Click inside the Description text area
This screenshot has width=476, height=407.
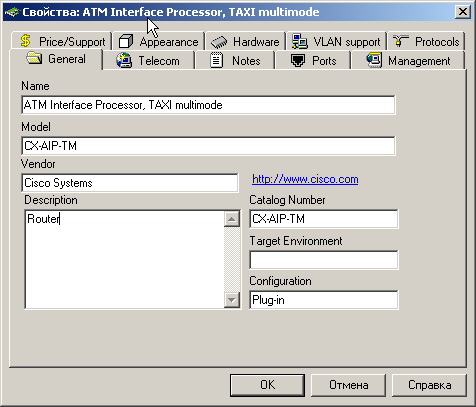(124, 259)
